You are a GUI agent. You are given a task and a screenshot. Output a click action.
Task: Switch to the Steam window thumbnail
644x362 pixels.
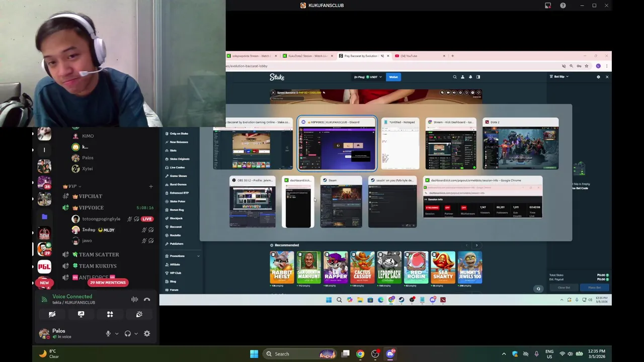tap(341, 202)
